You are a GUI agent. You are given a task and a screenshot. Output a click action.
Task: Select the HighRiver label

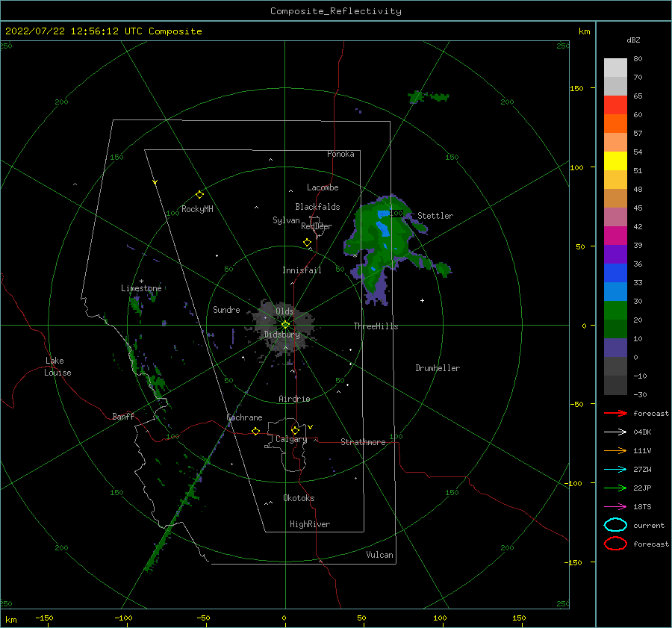(310, 524)
